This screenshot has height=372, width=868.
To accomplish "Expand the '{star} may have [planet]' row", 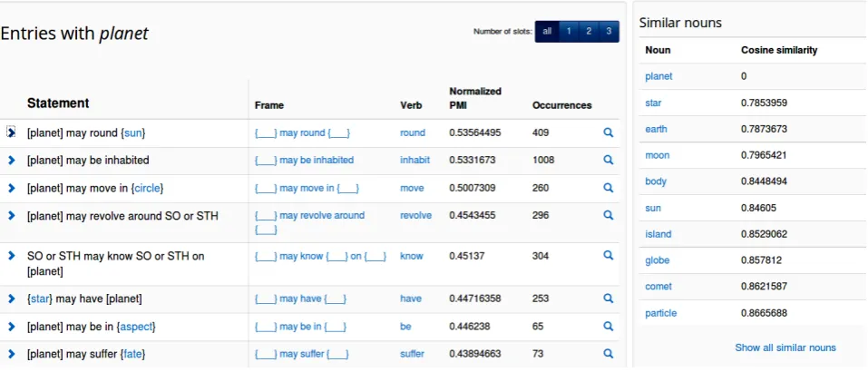I will [x=11, y=299].
